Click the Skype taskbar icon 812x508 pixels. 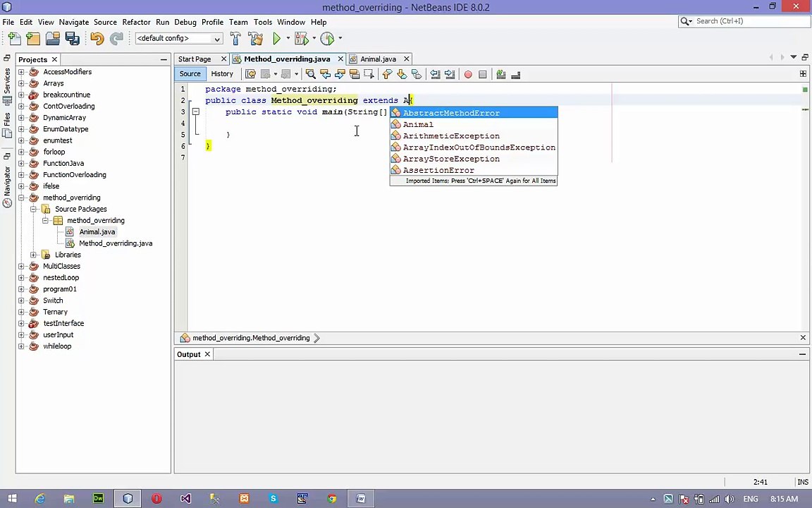[273, 499]
